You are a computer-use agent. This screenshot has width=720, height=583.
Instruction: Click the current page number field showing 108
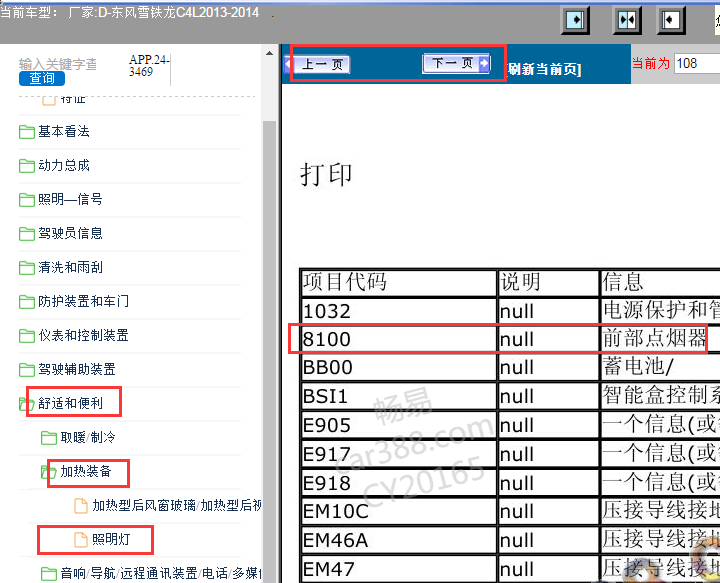click(x=697, y=63)
